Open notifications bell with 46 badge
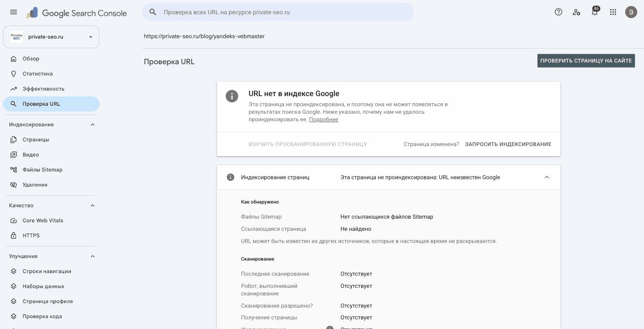 (x=595, y=12)
